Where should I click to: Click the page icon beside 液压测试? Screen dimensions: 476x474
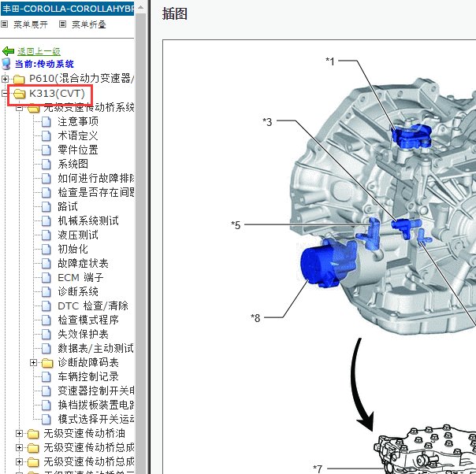[x=46, y=235]
